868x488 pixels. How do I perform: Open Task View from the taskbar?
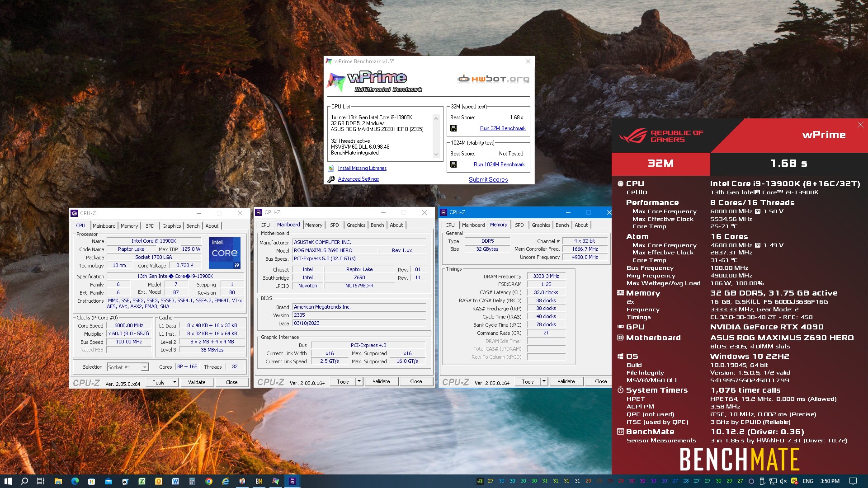40,481
